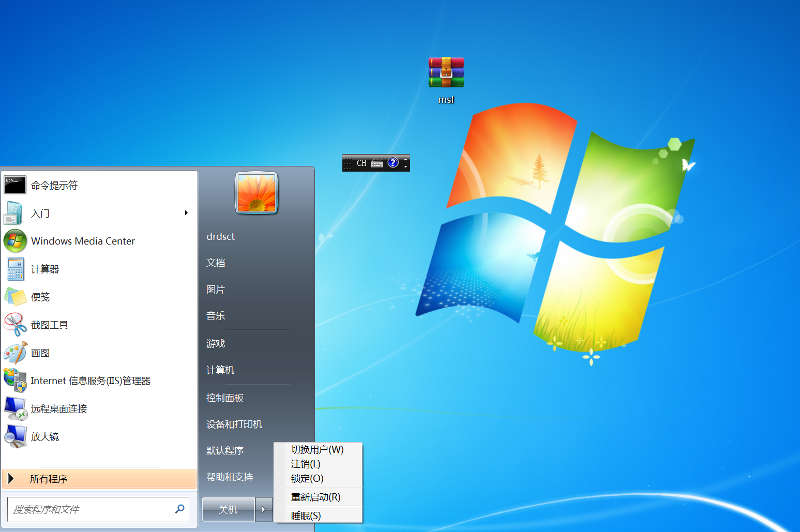The image size is (800, 532).
Task: Open 计算机 Computer in Start menu
Action: coord(220,370)
